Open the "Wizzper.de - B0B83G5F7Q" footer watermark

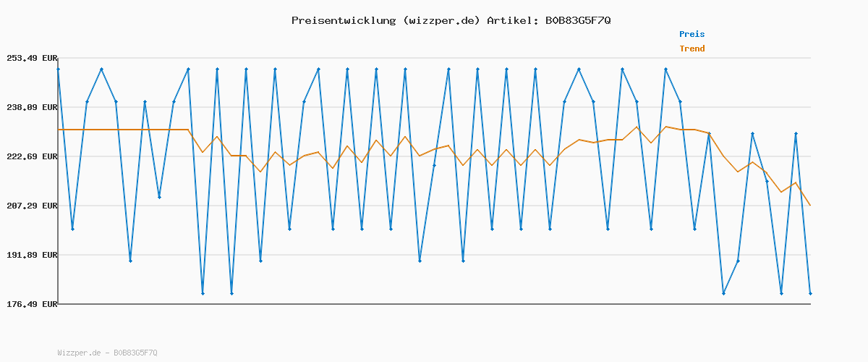click(x=107, y=353)
